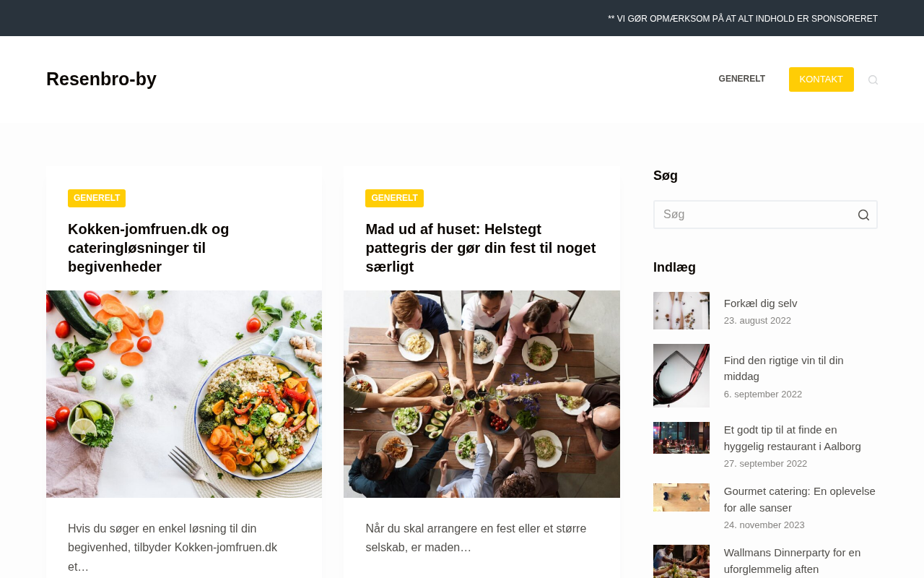Read Forkæl dig selv post
The width and height of the screenshot is (924, 578).
click(x=760, y=303)
